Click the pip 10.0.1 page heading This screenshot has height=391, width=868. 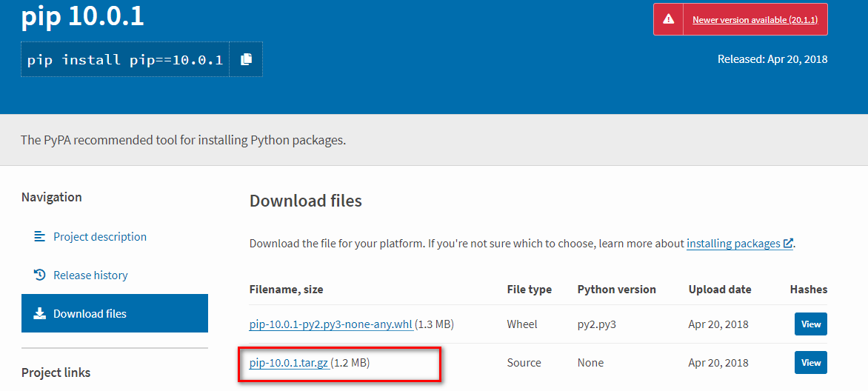pos(82,16)
